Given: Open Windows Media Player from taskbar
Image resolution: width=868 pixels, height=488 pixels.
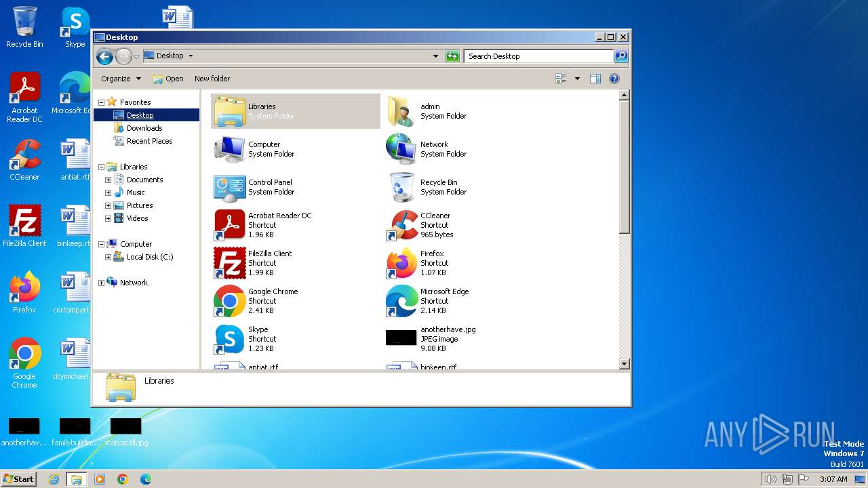Looking at the screenshot, I should click(100, 479).
